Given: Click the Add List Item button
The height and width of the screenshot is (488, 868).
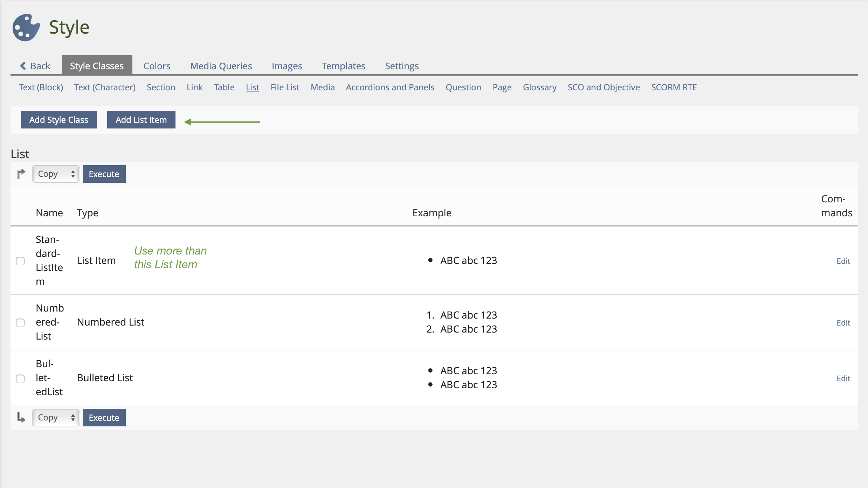Looking at the screenshot, I should [141, 120].
